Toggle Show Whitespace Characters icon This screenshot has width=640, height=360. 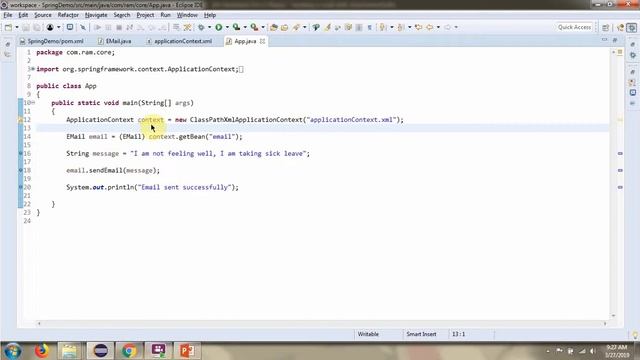[x=369, y=27]
